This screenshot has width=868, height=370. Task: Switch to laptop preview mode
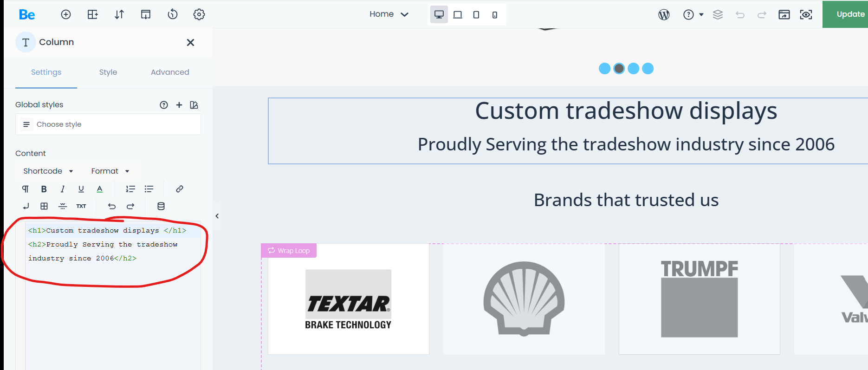[458, 15]
